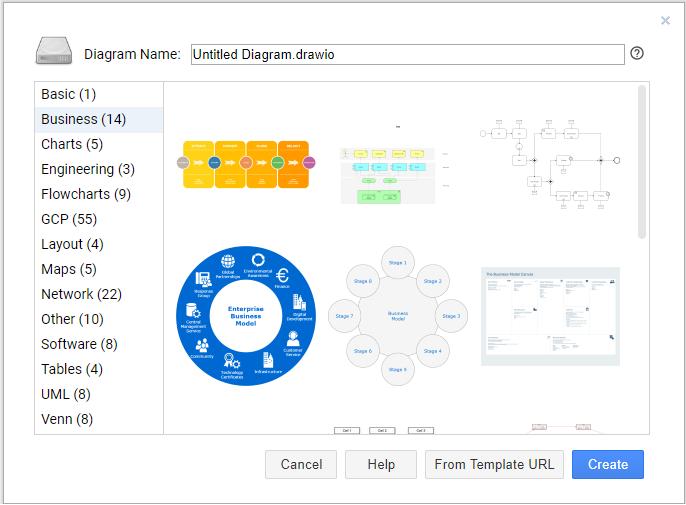
Task: Select the Enterprise Business Model template
Action: (x=246, y=316)
